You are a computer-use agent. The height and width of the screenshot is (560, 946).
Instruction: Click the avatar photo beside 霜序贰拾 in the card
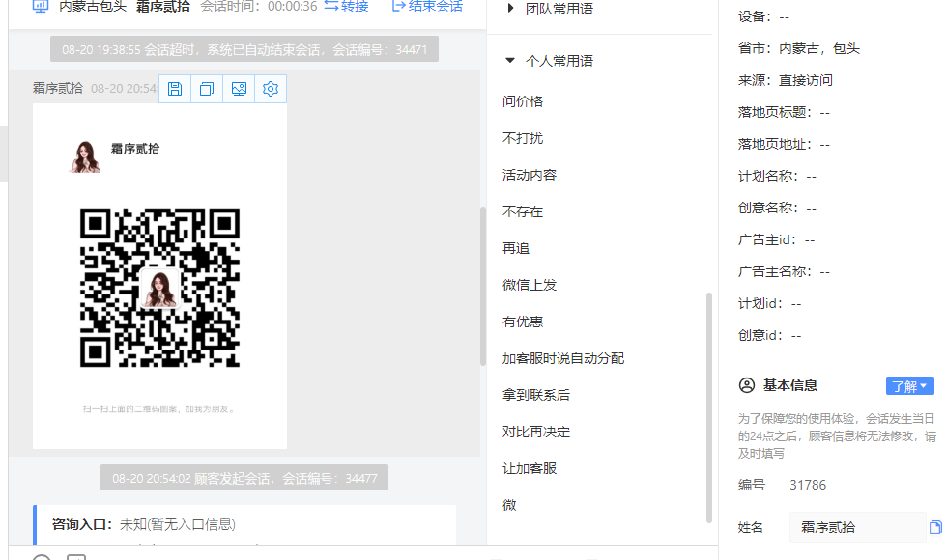pyautogui.click(x=85, y=156)
